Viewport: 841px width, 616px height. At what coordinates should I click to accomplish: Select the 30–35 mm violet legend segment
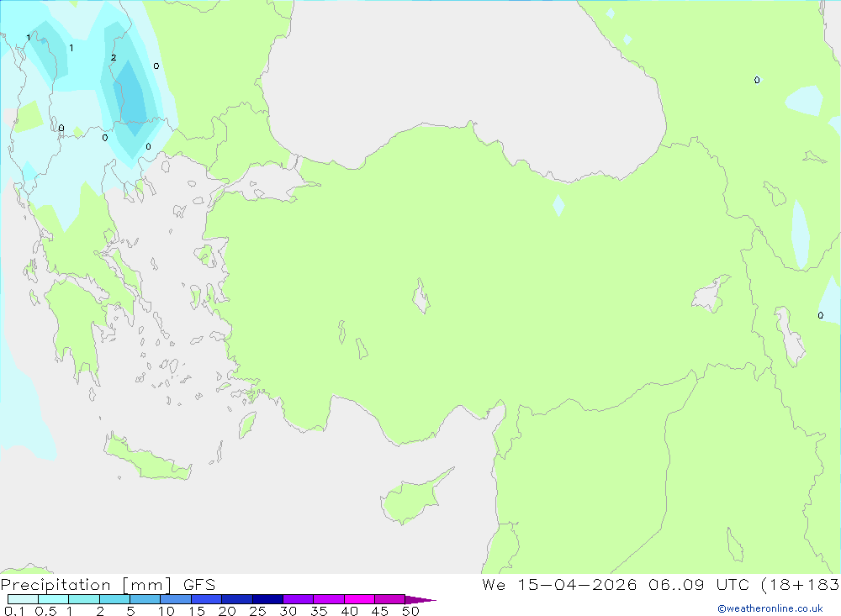(299, 599)
